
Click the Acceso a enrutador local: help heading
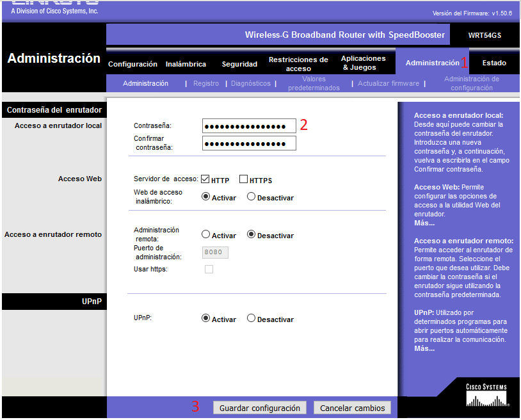tap(458, 116)
